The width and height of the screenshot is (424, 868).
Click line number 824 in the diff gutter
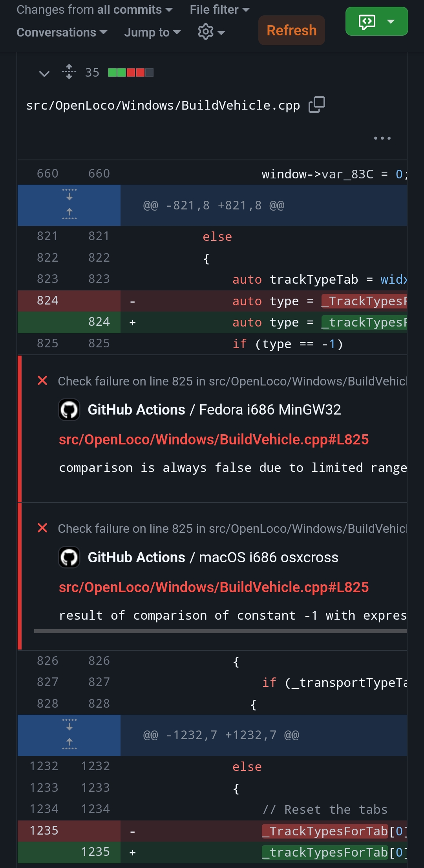point(47,301)
